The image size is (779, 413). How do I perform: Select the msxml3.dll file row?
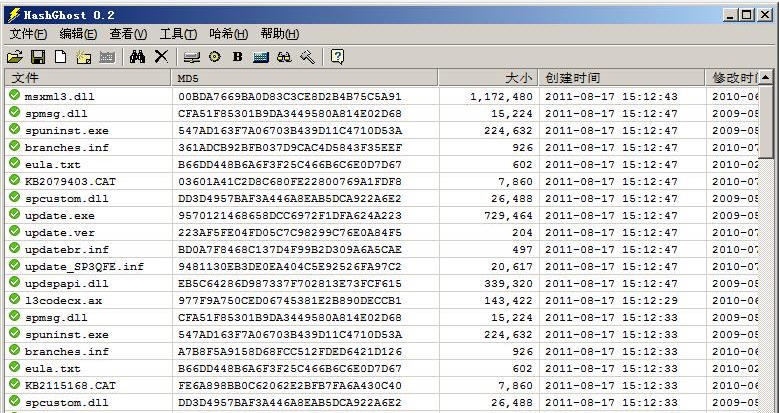[382, 96]
